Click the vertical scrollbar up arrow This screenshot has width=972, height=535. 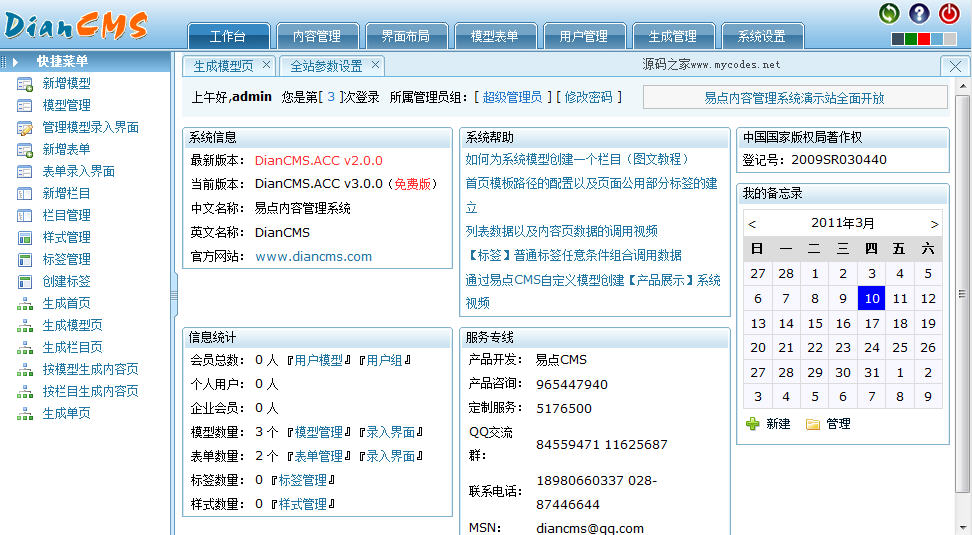tap(963, 86)
